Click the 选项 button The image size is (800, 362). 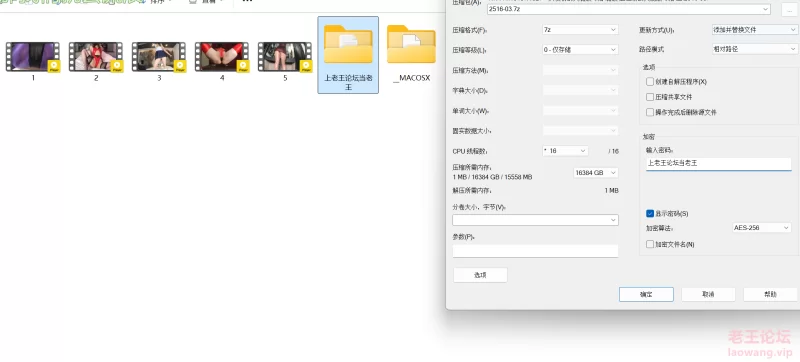tap(480, 275)
